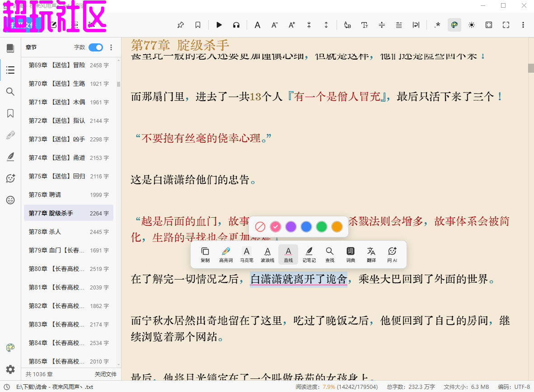
Task: Click the fit window icon
Action: (489, 25)
